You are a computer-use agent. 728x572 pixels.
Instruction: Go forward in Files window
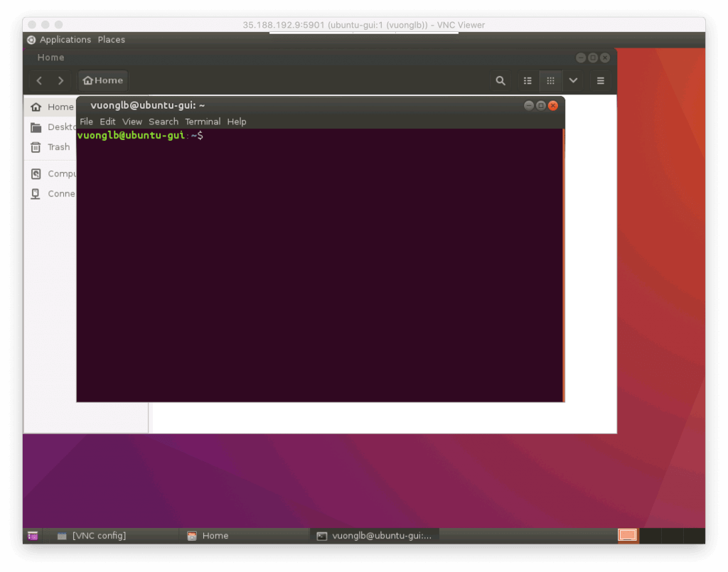pos(61,81)
